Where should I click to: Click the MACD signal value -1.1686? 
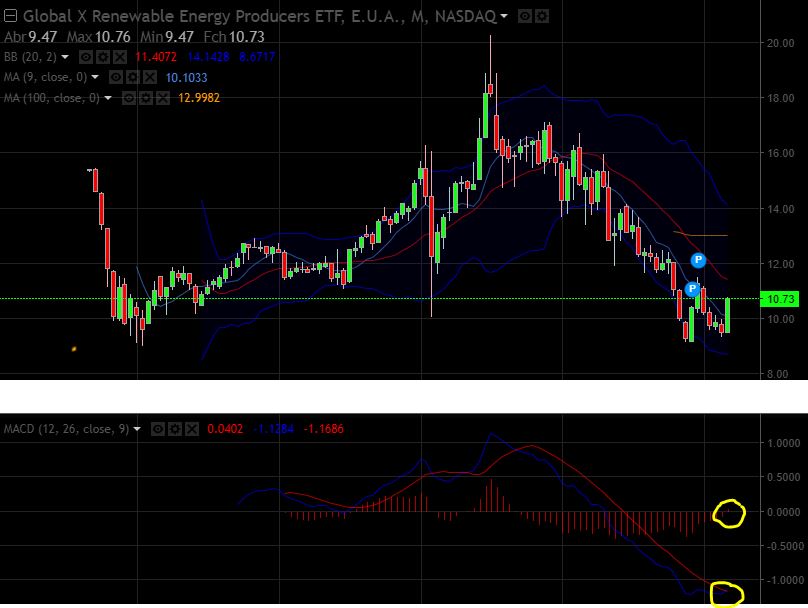click(x=324, y=429)
